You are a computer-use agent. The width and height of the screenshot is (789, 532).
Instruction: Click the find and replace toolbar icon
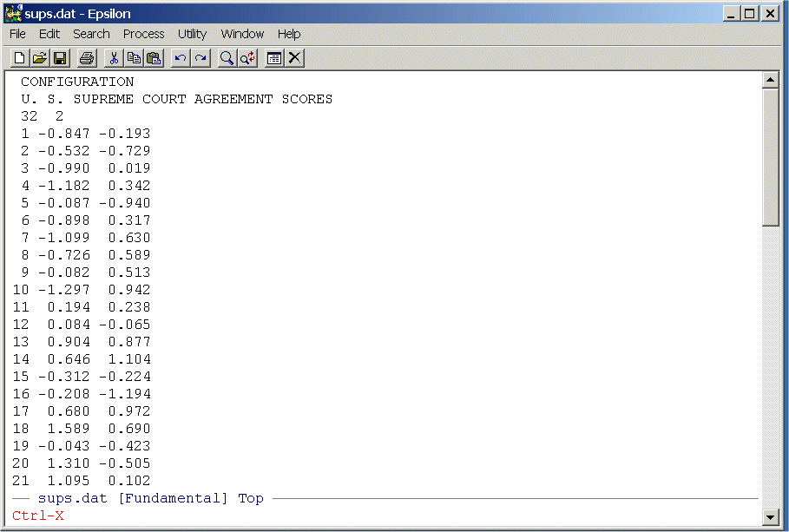click(247, 58)
